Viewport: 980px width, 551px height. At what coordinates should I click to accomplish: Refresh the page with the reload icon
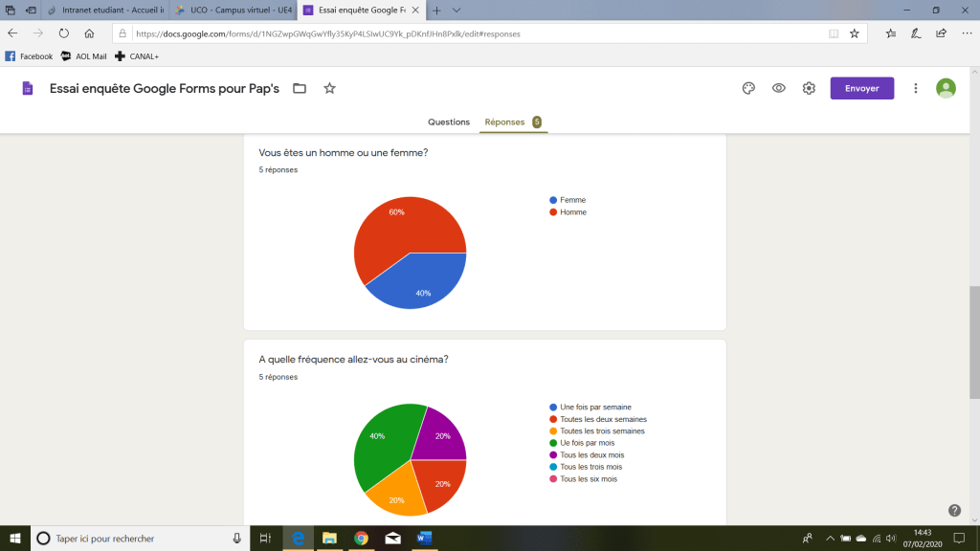(x=64, y=33)
